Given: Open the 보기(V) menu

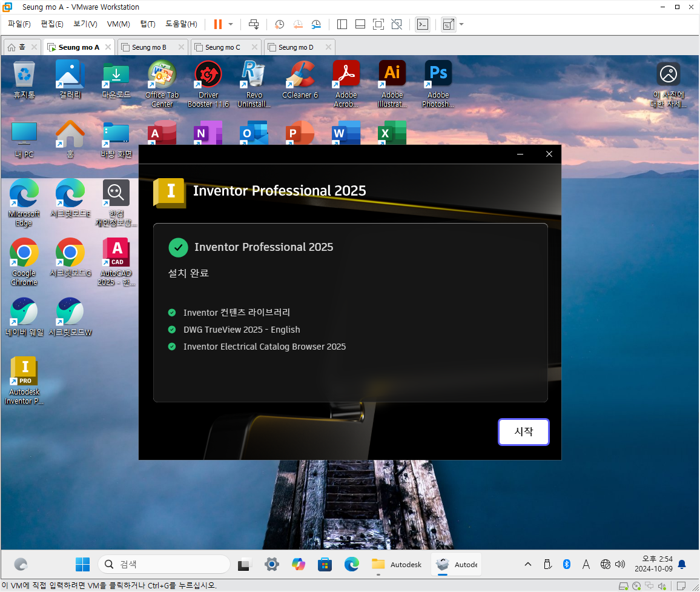Looking at the screenshot, I should click(x=85, y=24).
